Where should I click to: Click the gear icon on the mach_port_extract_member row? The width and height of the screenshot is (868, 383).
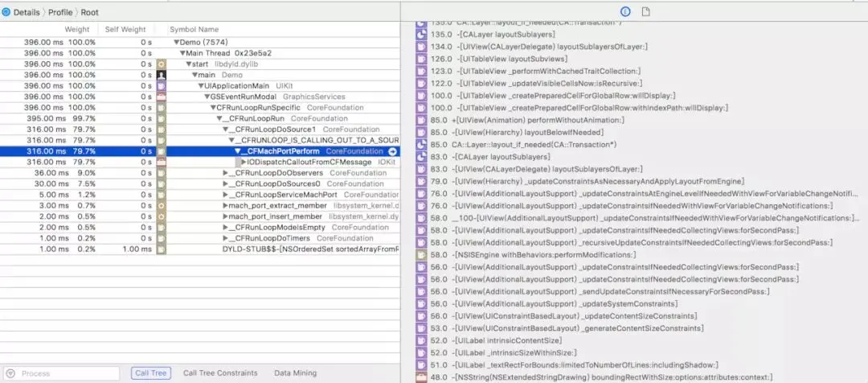click(161, 206)
